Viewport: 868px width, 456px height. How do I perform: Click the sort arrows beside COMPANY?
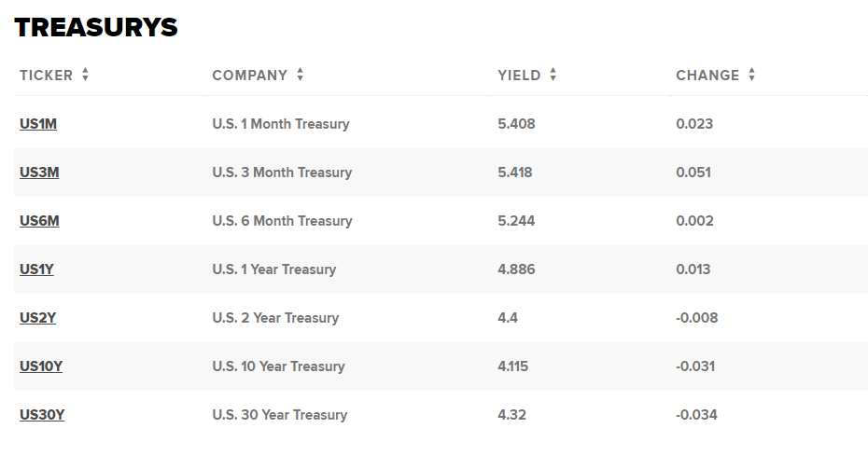pos(300,75)
